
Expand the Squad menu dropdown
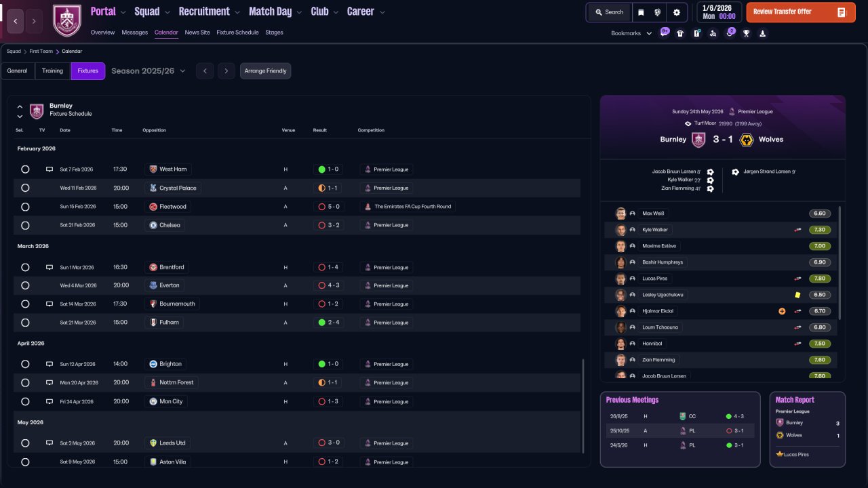[x=167, y=12]
